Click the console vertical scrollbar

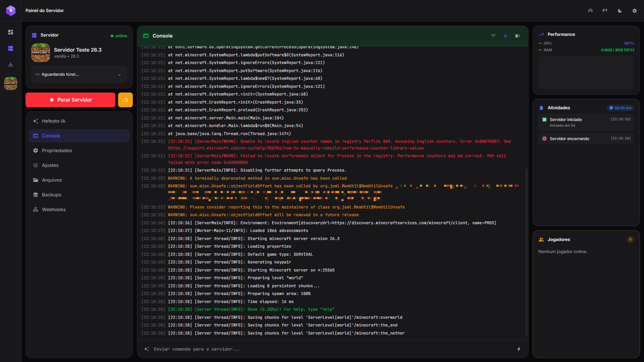(526, 251)
